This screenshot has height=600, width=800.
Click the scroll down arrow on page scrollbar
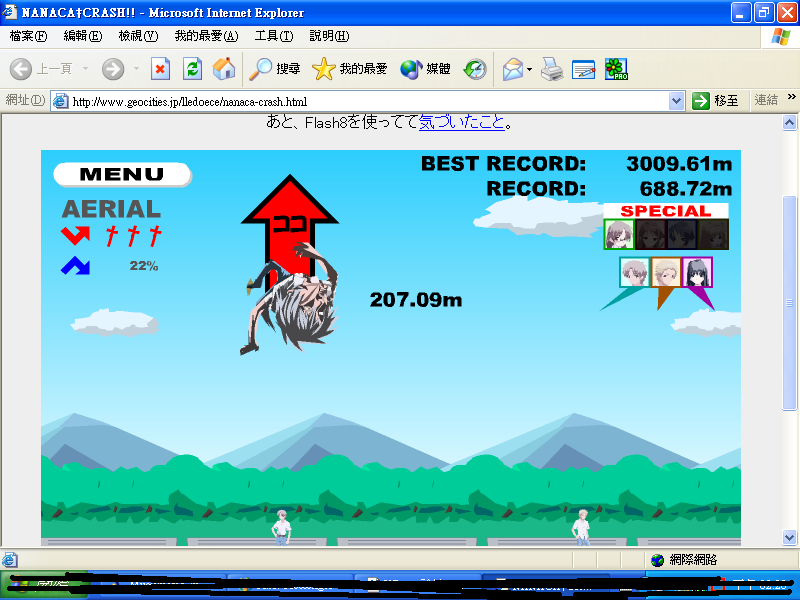(x=789, y=537)
